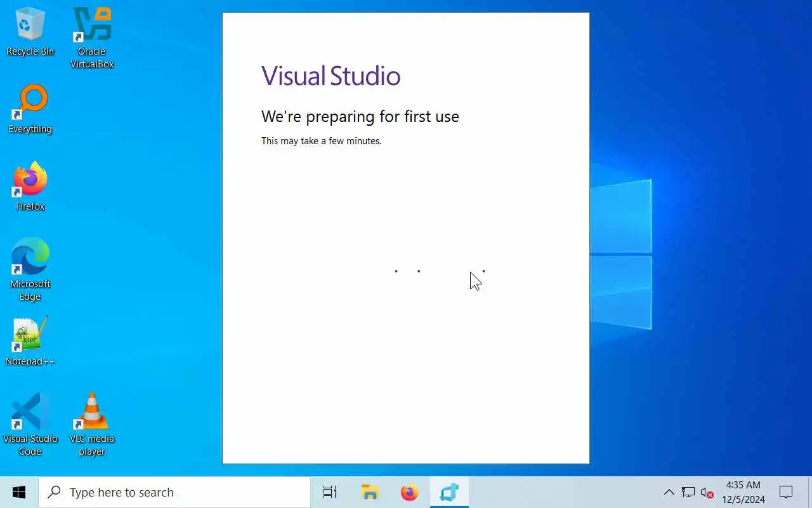Open Task View from the taskbar
Screen dimensions: 812x508
click(x=330, y=492)
